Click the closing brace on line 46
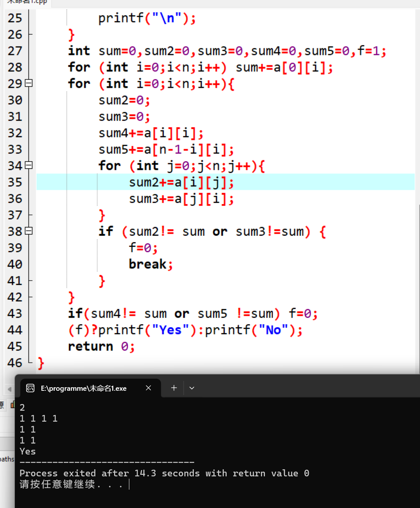Viewport: 420px width, 508px height. [x=41, y=363]
